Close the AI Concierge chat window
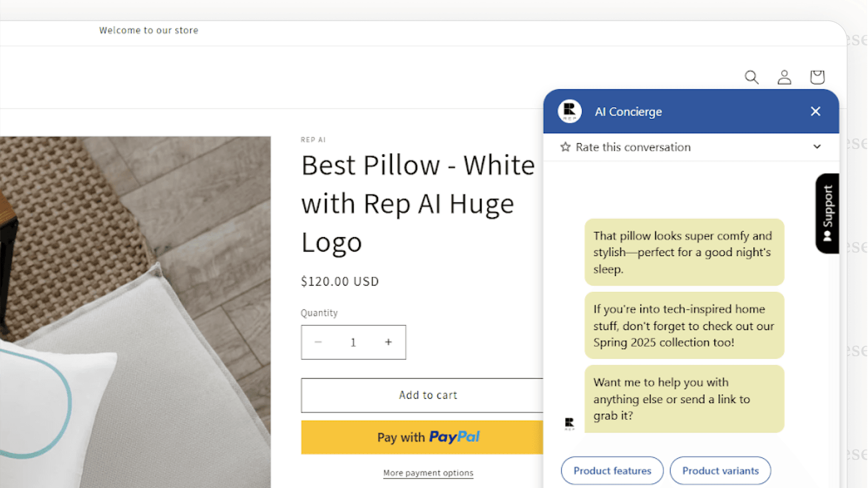Viewport: 868px width, 488px height. click(x=815, y=111)
